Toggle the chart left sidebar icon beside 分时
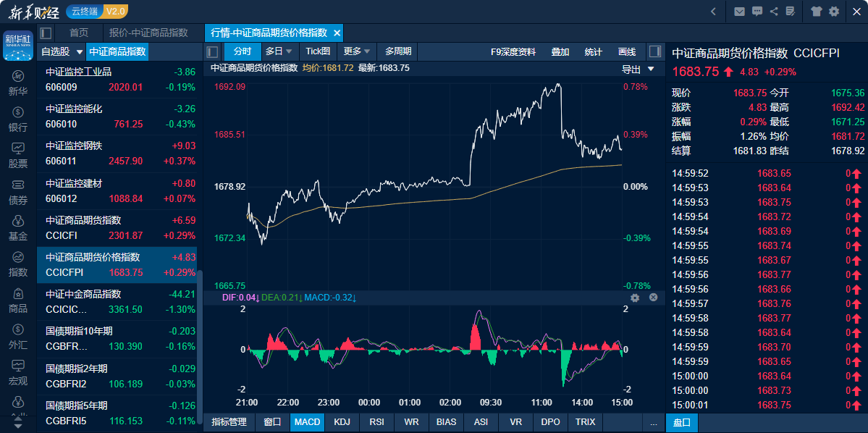868x433 pixels. click(212, 52)
